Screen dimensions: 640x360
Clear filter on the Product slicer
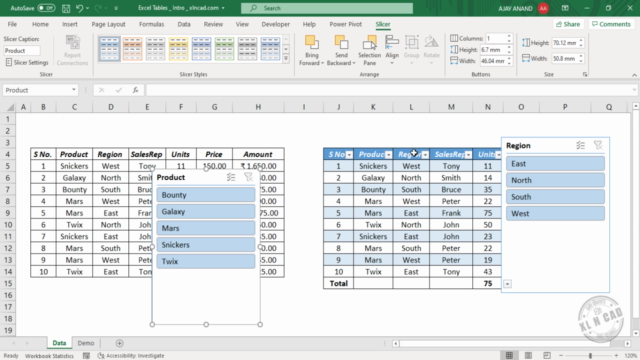click(248, 177)
